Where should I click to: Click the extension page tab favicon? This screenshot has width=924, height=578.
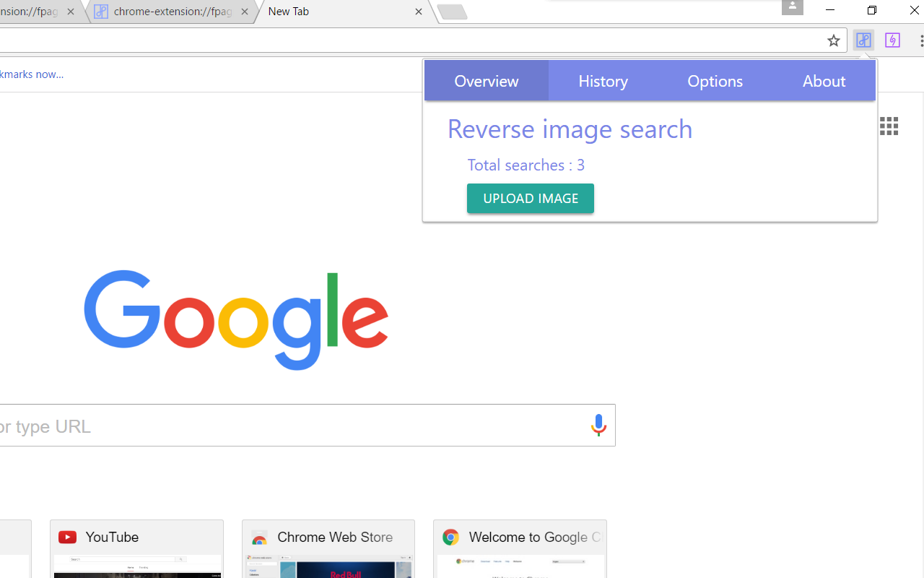pos(101,12)
